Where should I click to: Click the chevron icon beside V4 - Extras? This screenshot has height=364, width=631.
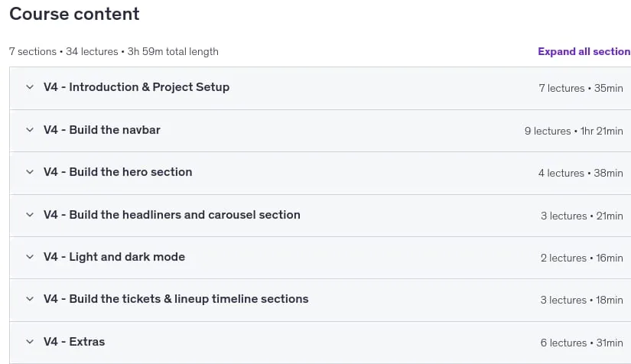30,342
